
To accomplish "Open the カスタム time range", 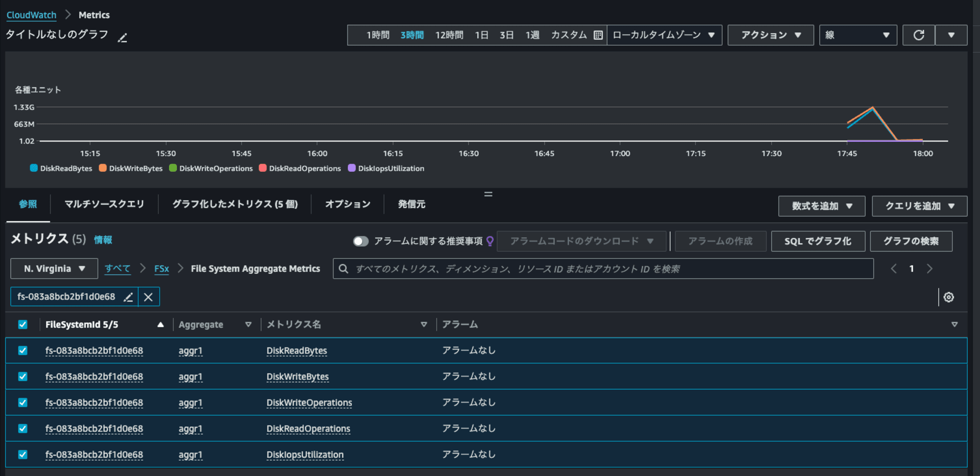I will [x=569, y=35].
